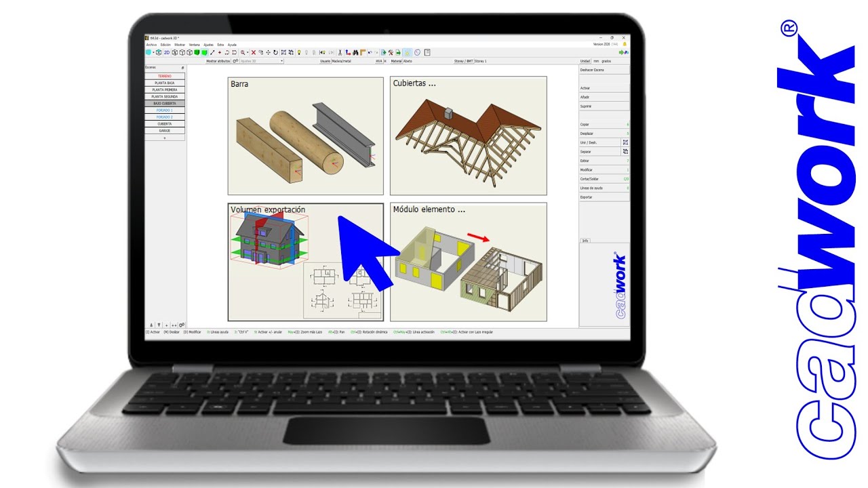Click the icon beside Unir / Desh.
Image resolution: width=868 pixels, height=488 pixels.
pos(625,142)
